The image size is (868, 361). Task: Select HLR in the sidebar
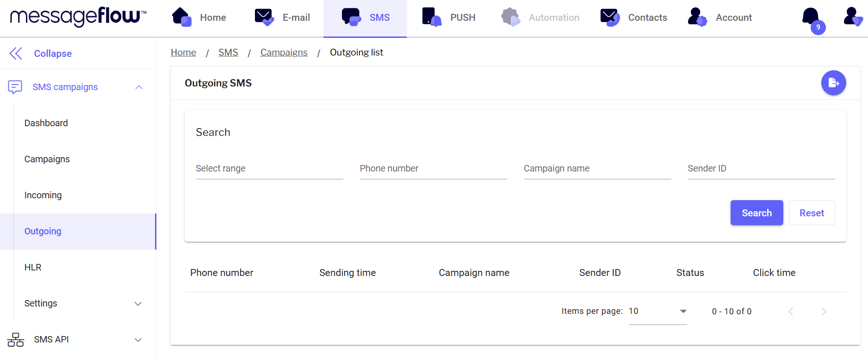click(x=33, y=267)
